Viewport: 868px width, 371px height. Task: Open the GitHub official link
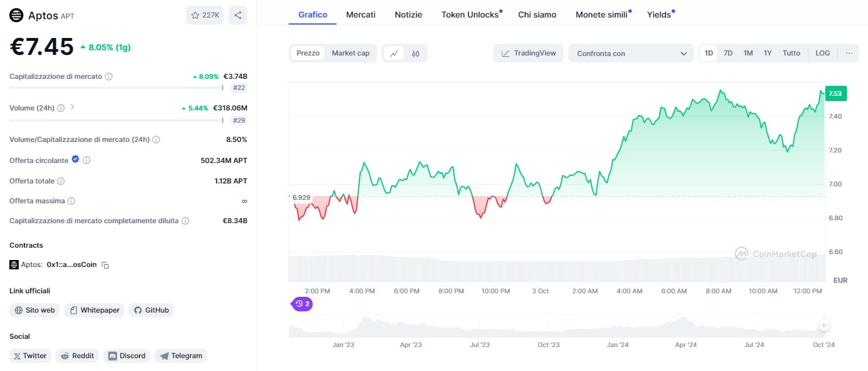point(151,310)
